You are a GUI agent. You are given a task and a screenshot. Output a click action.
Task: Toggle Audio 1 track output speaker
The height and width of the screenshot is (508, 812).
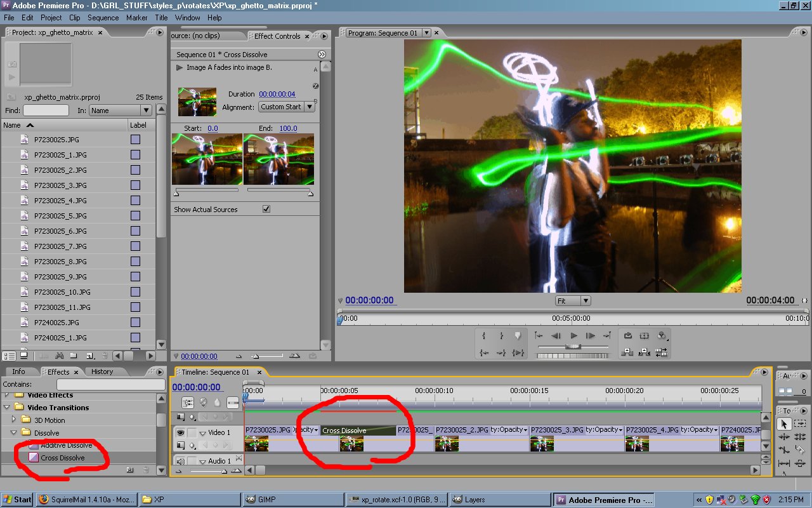click(x=181, y=461)
